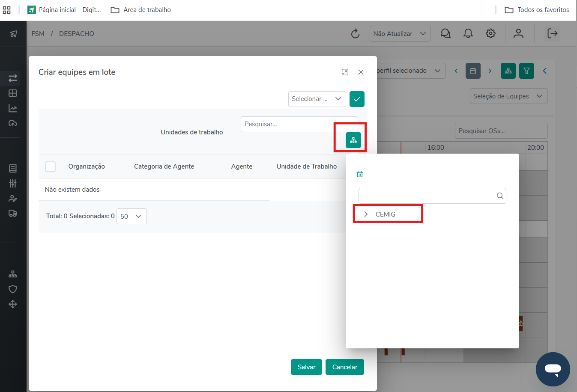
Task: Click the organization tree icon beside the search field
Action: pos(353,140)
